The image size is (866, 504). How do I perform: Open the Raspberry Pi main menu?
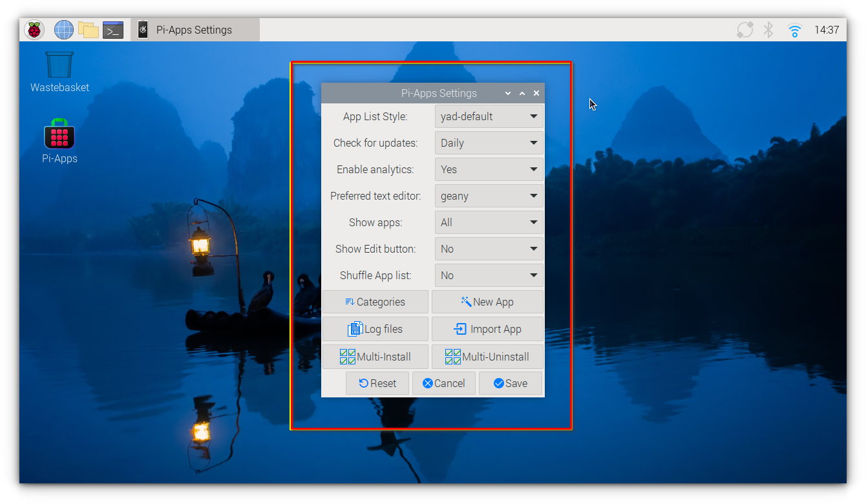pos(34,30)
